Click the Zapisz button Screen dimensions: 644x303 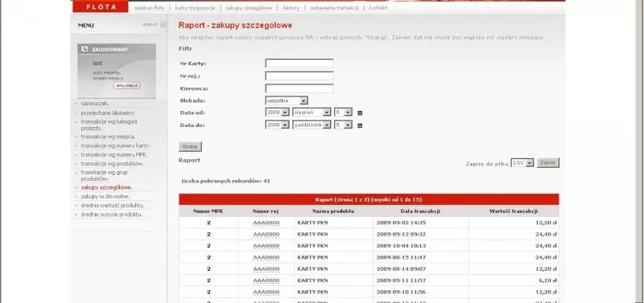(x=548, y=163)
